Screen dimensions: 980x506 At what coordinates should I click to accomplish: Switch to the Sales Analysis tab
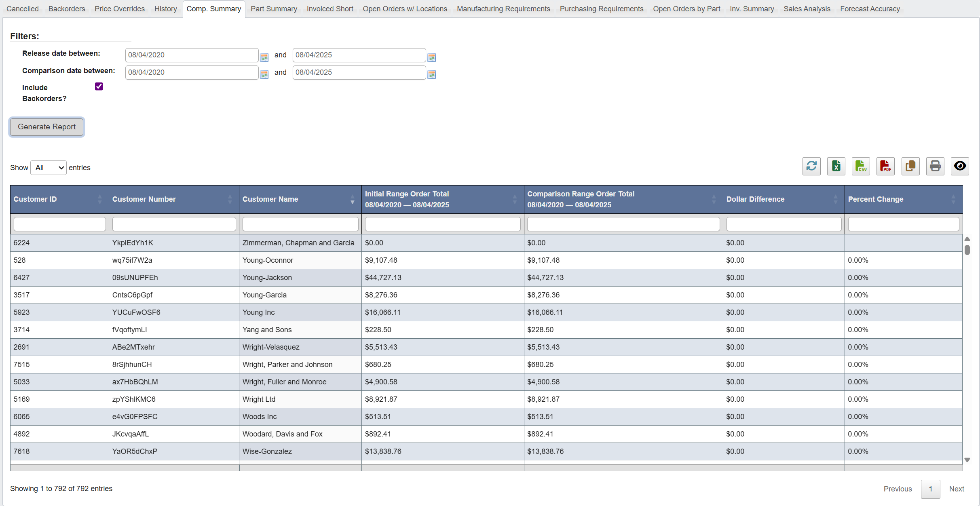(807, 8)
